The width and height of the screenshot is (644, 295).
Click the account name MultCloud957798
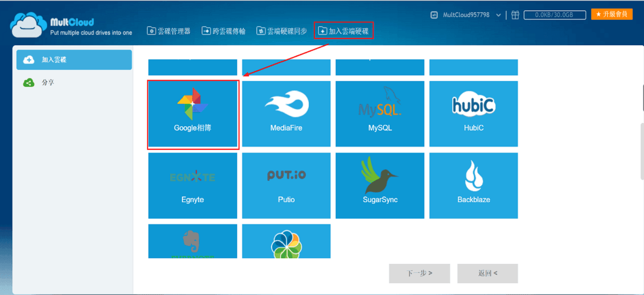(x=466, y=15)
